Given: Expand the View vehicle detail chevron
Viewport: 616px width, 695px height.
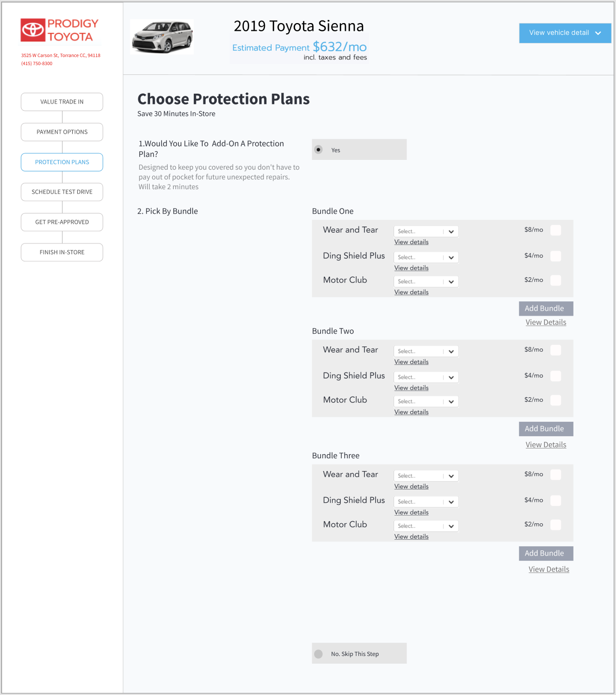Looking at the screenshot, I should pos(598,33).
